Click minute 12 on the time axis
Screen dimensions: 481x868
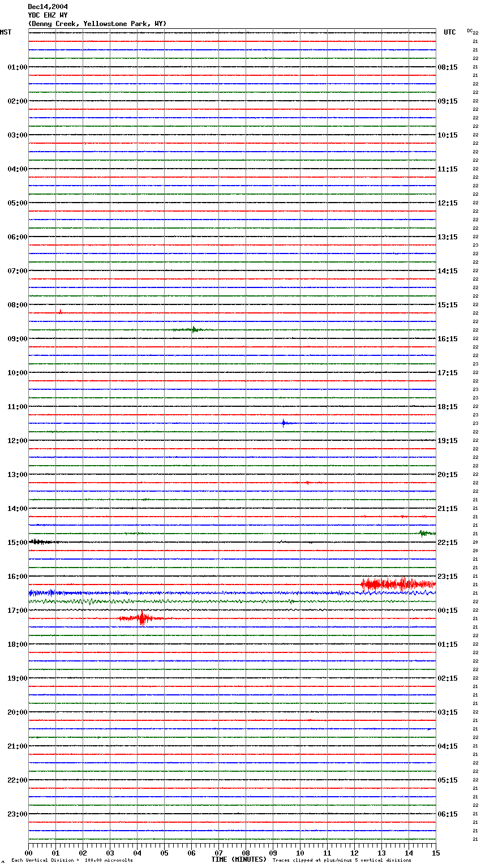tap(354, 853)
